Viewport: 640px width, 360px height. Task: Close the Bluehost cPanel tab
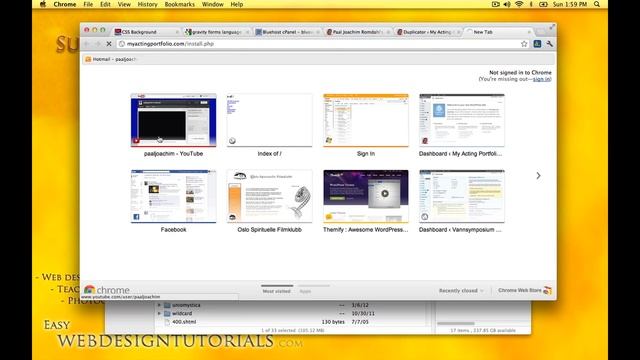pyautogui.click(x=318, y=32)
